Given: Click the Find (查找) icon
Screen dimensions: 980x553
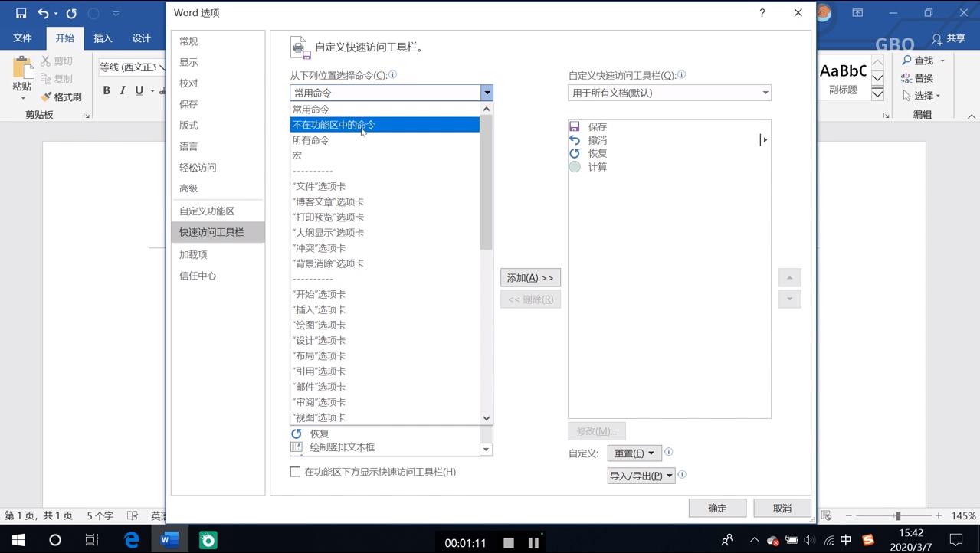Looking at the screenshot, I should coord(906,61).
